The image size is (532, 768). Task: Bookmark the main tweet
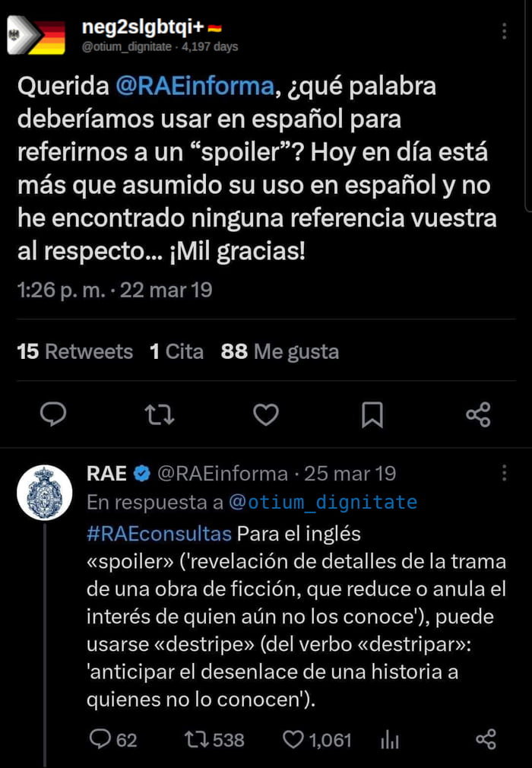point(372,415)
